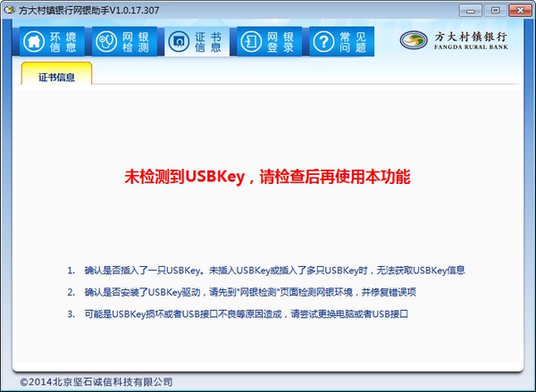Click the app icon in the title bar
536x392 pixels.
click(x=10, y=8)
